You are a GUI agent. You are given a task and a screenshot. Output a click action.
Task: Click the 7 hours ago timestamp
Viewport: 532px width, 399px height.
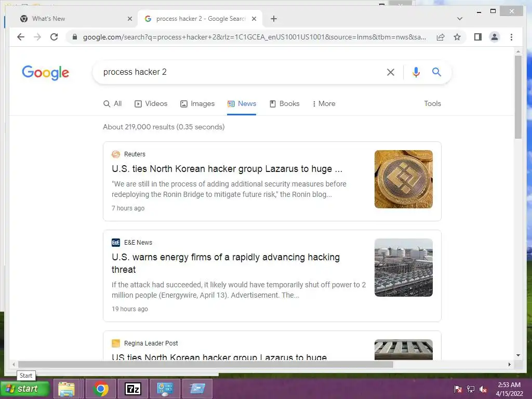point(128,208)
